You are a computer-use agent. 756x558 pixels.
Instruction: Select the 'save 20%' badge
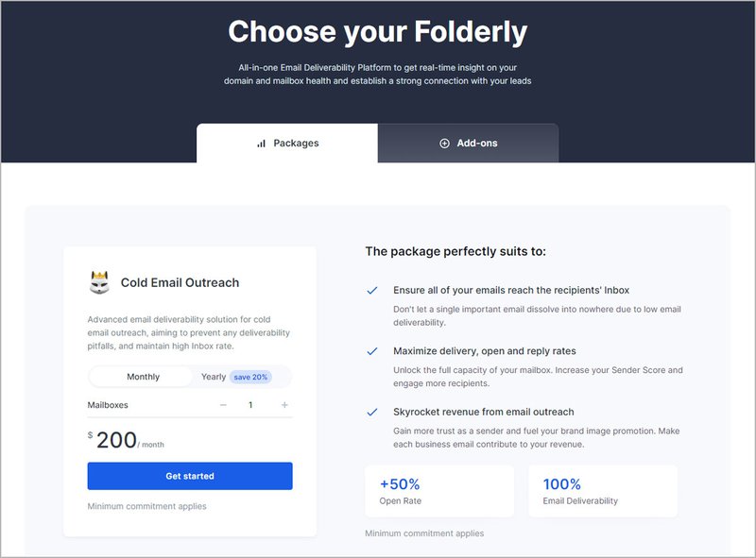click(x=249, y=376)
